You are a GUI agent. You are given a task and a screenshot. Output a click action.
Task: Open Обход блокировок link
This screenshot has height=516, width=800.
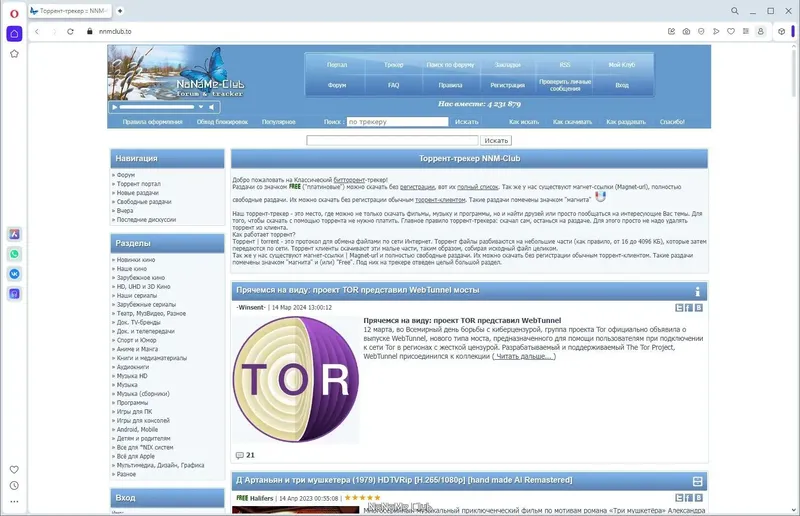pos(222,122)
